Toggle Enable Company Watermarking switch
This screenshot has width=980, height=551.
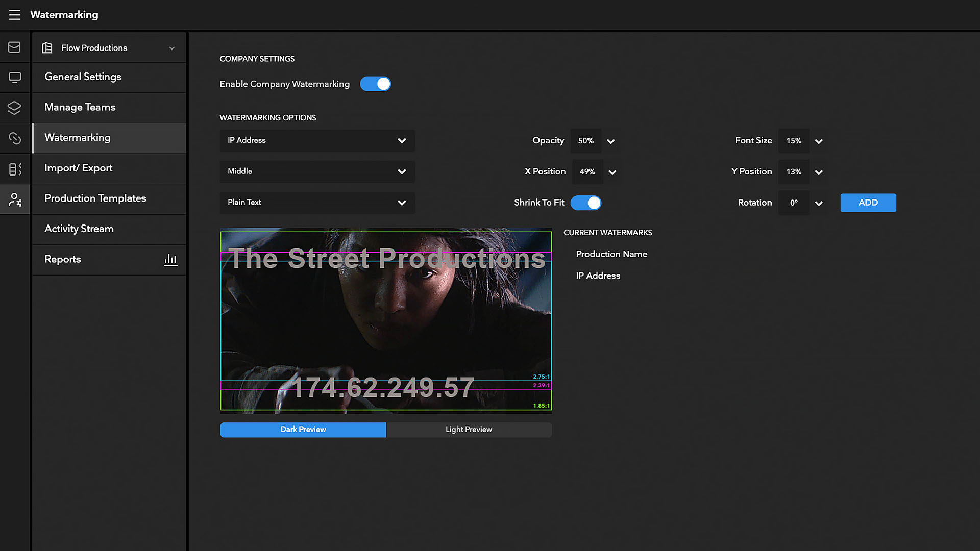click(375, 84)
